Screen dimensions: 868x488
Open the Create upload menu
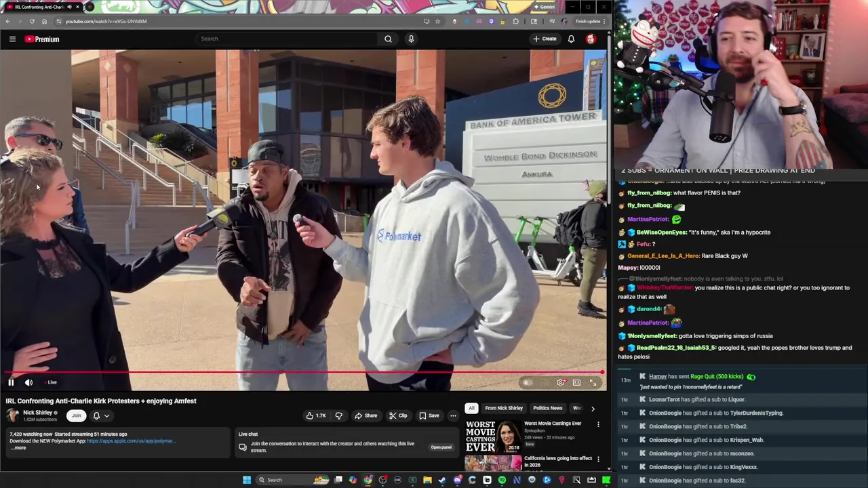pos(545,39)
